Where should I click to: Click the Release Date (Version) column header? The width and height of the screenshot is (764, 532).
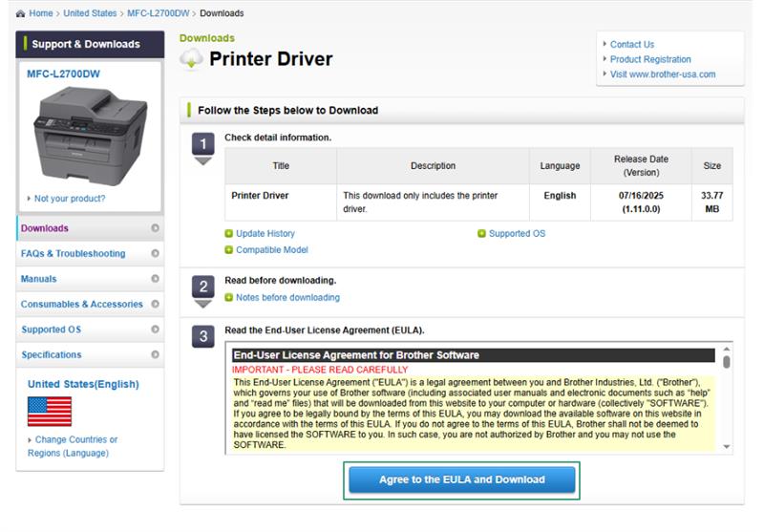point(641,166)
